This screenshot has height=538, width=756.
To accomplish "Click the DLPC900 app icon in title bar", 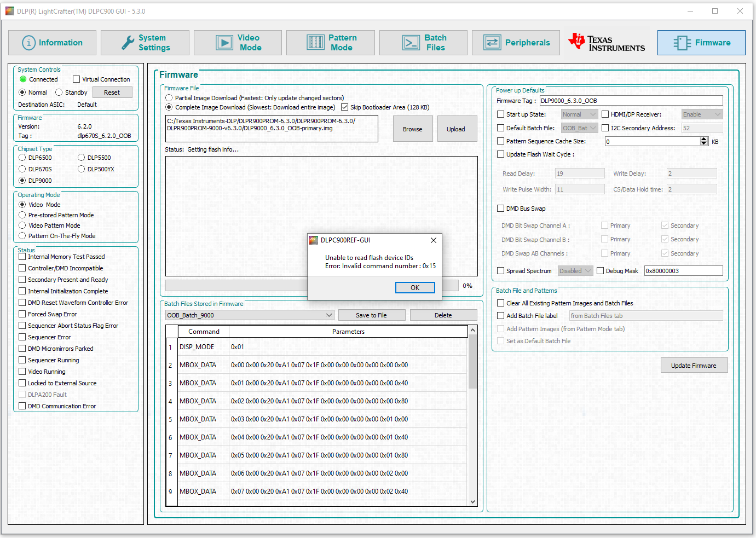I will pyautogui.click(x=9, y=11).
